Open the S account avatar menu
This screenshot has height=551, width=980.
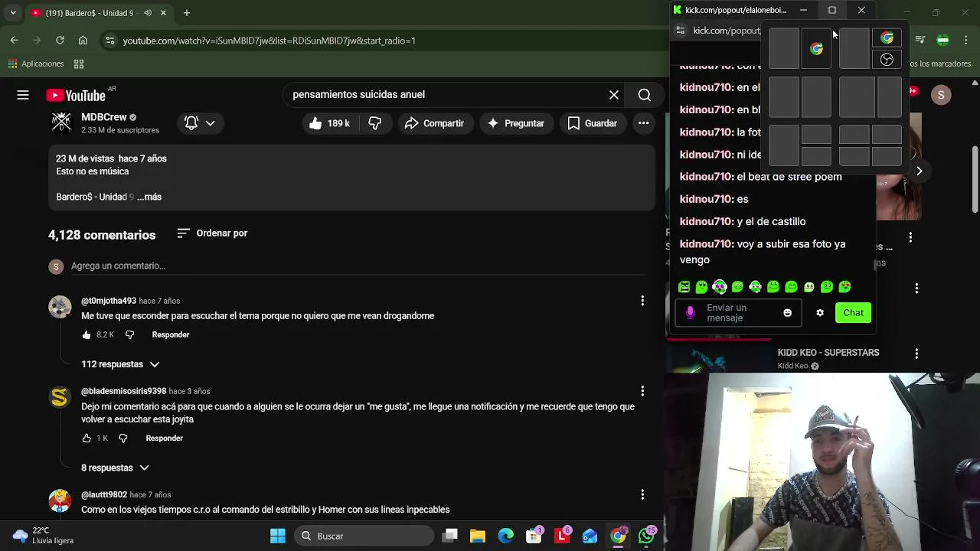pyautogui.click(x=941, y=95)
